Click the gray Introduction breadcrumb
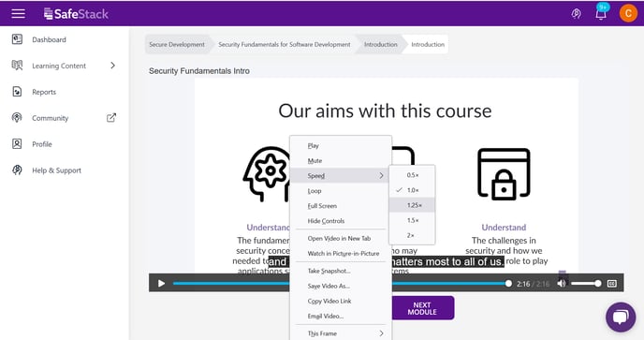The image size is (644, 340). (x=381, y=44)
